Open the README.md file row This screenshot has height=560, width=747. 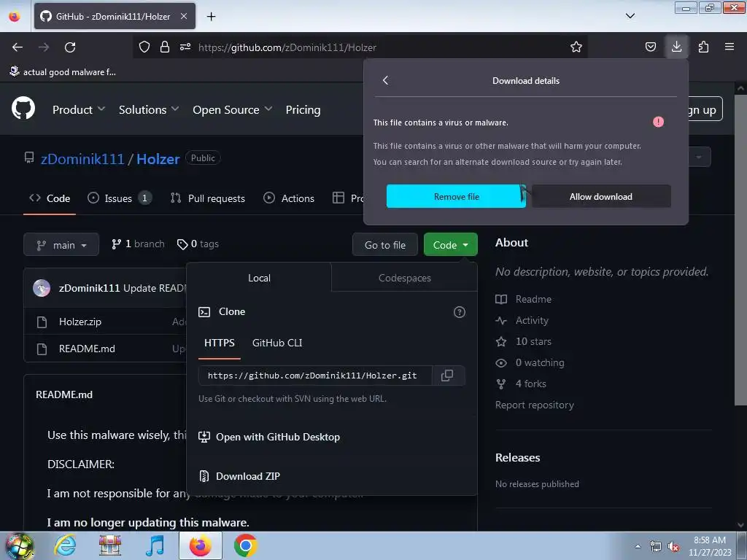click(x=87, y=349)
